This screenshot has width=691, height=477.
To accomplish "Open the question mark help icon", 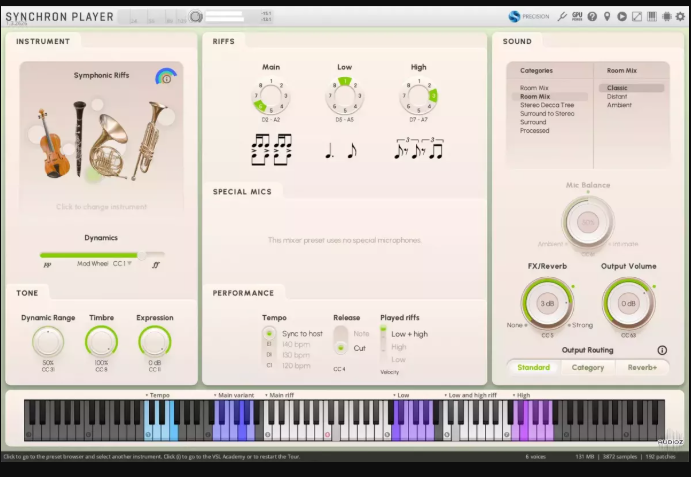I will pyautogui.click(x=592, y=17).
